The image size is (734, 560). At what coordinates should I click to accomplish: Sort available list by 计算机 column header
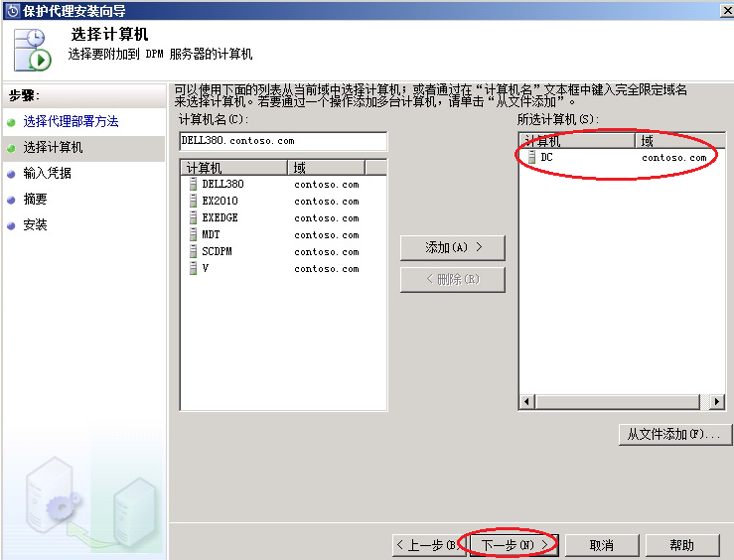tap(233, 168)
